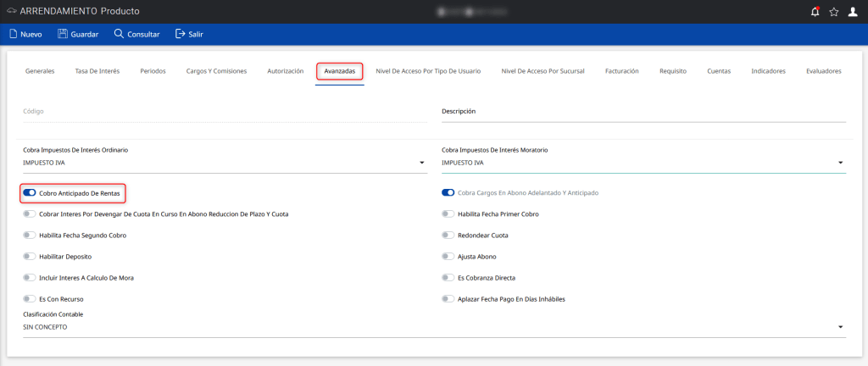The width and height of the screenshot is (868, 366).
Task: Open the user profile icon
Action: (854, 12)
